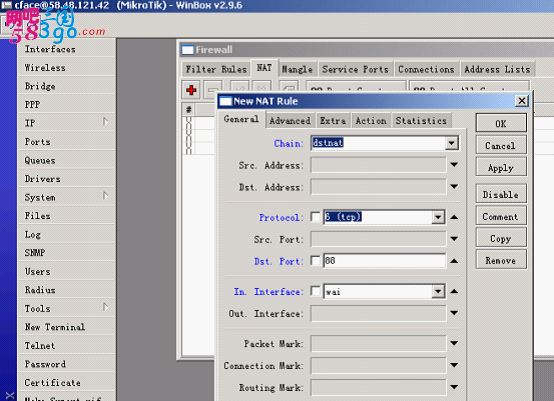Open the Action tab
Image resolution: width=554 pixels, height=401 pixels.
tap(371, 121)
